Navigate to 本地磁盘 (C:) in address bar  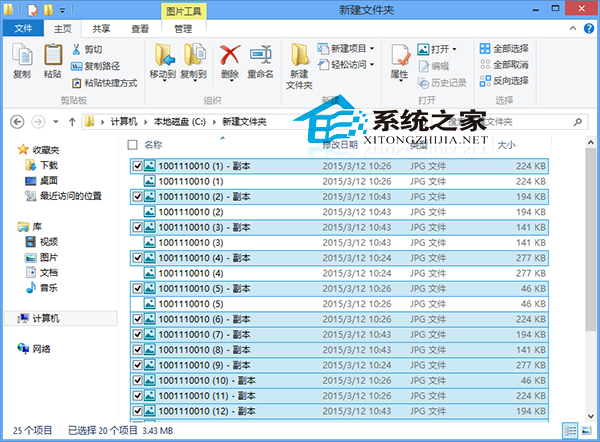(180, 122)
